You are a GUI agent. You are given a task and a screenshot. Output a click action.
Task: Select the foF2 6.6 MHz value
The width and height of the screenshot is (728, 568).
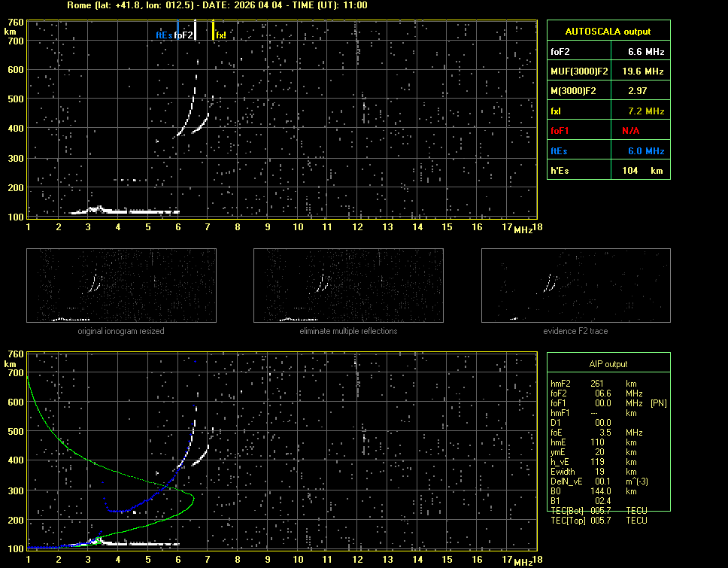tap(646, 52)
